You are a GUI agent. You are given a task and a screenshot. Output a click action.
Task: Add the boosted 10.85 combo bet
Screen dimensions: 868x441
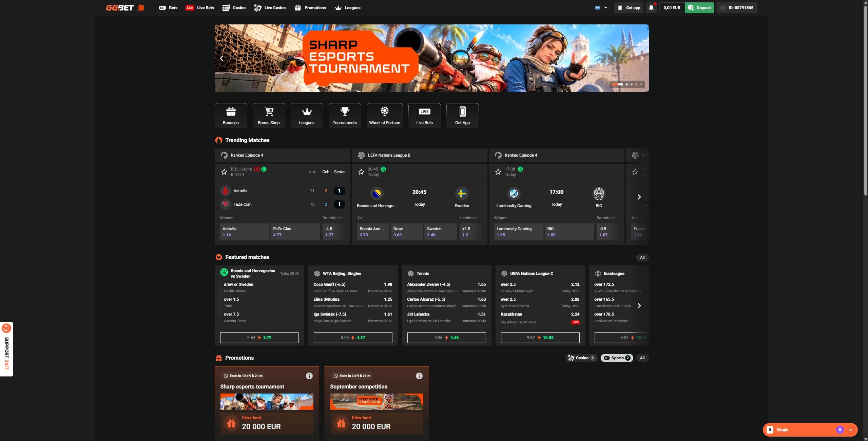540,337
